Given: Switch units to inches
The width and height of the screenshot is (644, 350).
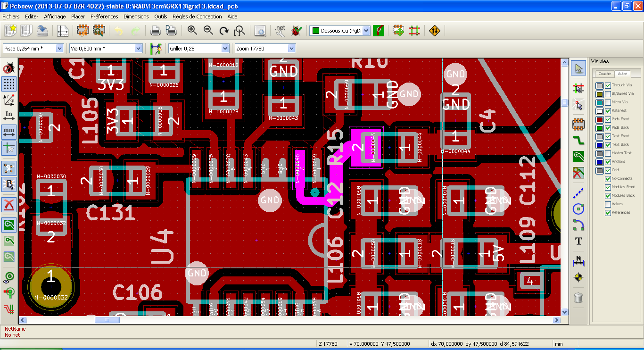Looking at the screenshot, I should [9, 115].
